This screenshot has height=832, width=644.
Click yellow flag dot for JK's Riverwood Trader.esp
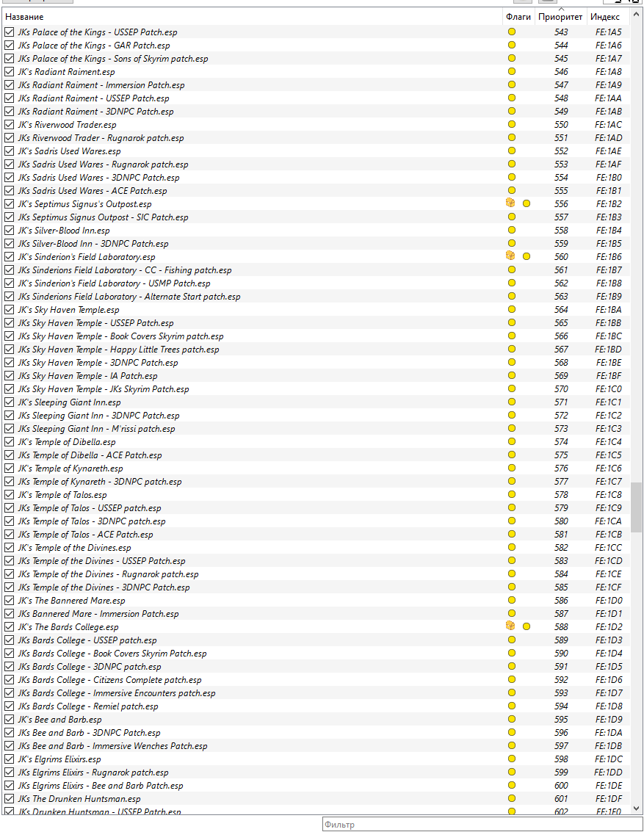(511, 124)
